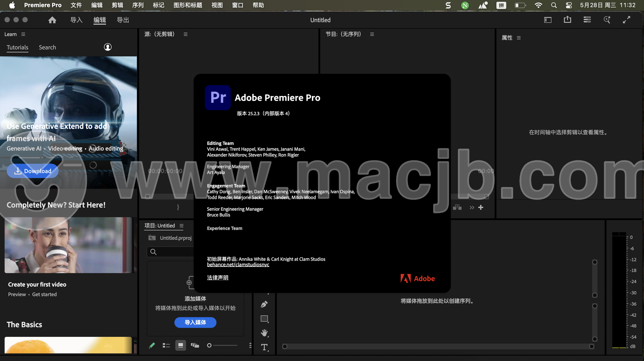The image size is (644, 361).
Task: Open the behance.net/clamstudiosnyc link
Action: (x=238, y=265)
